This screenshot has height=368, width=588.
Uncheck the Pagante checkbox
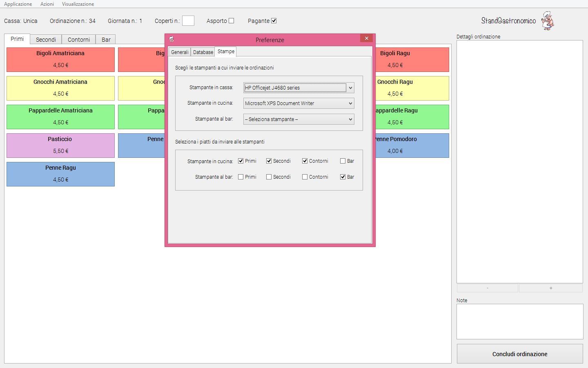point(274,21)
